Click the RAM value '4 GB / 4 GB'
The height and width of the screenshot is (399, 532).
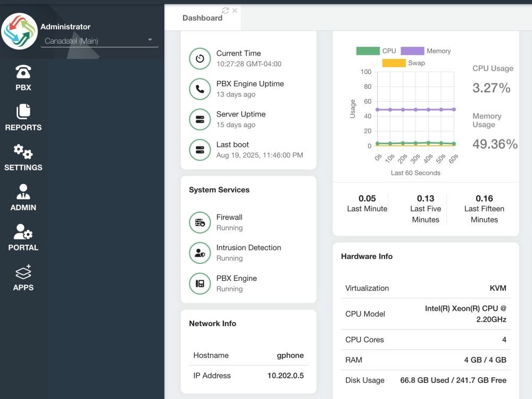coord(485,360)
